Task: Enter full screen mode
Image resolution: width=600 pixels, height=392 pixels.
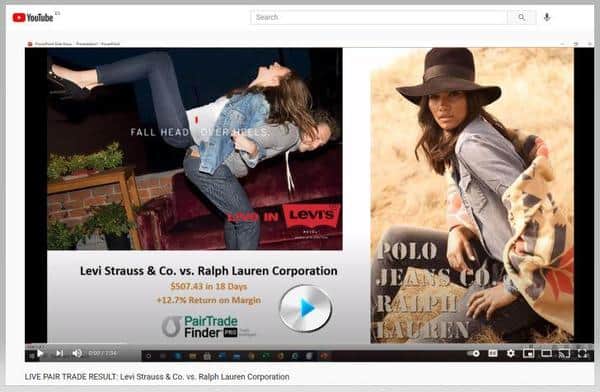Action: (582, 353)
